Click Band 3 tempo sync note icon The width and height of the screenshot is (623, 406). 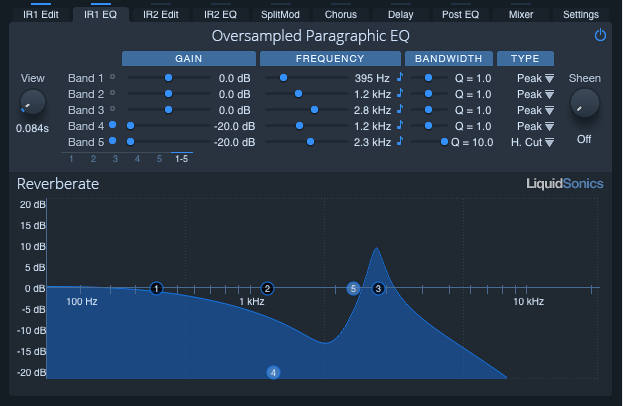click(400, 109)
